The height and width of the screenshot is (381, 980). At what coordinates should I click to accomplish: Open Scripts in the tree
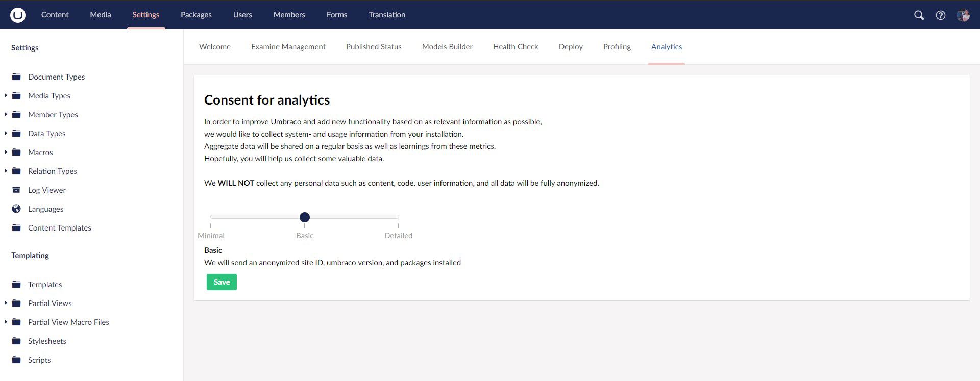click(x=39, y=360)
